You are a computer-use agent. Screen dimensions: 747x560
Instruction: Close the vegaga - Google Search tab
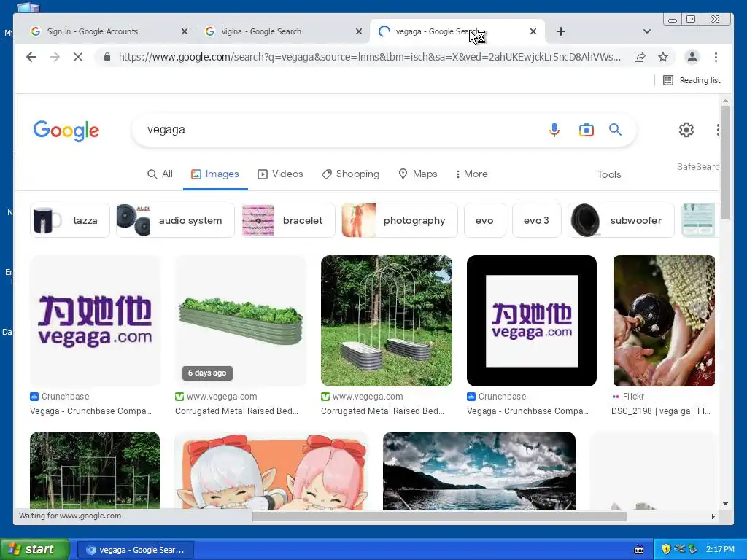click(x=533, y=31)
